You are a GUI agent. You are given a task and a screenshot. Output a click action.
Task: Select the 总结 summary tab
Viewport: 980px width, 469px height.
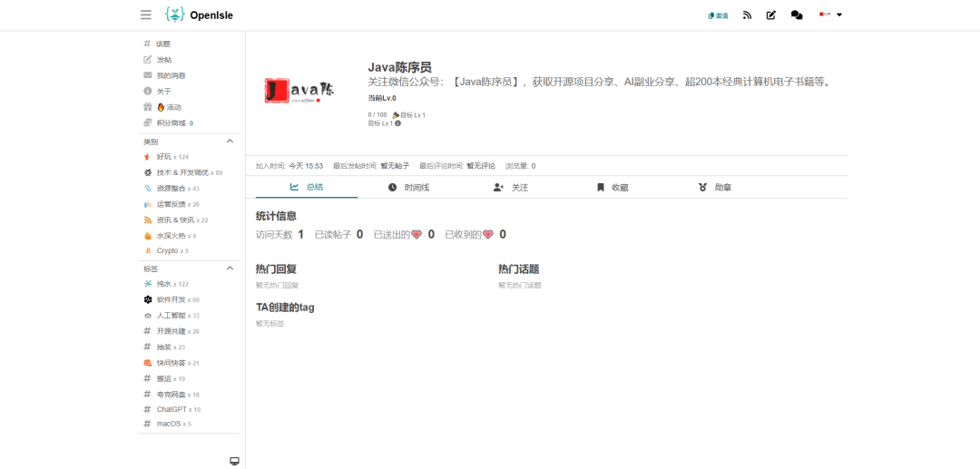coord(307,187)
